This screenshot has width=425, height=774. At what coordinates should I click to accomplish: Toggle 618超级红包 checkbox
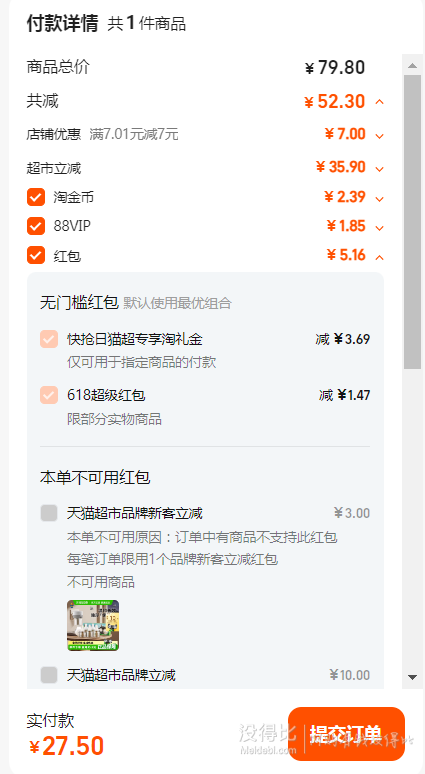click(x=49, y=395)
